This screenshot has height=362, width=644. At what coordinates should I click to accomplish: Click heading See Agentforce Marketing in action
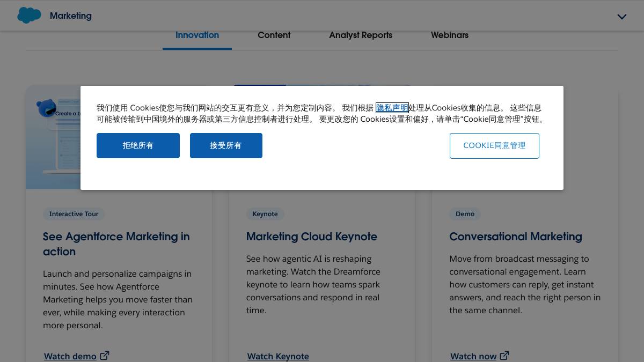coord(116,244)
